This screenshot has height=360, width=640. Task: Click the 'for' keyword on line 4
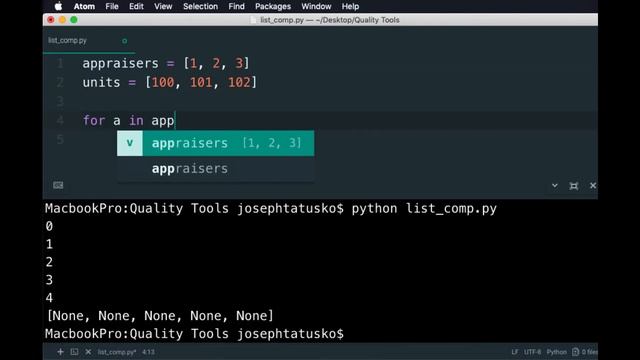point(94,120)
